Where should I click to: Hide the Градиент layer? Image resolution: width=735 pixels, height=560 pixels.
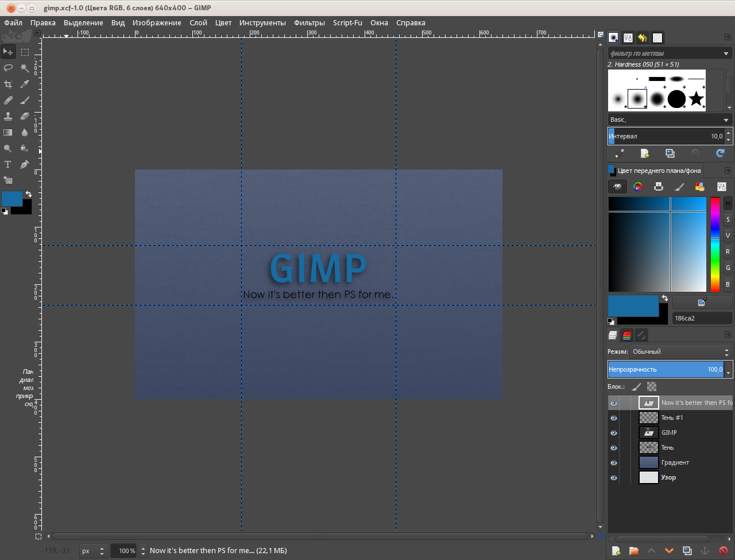click(x=614, y=463)
